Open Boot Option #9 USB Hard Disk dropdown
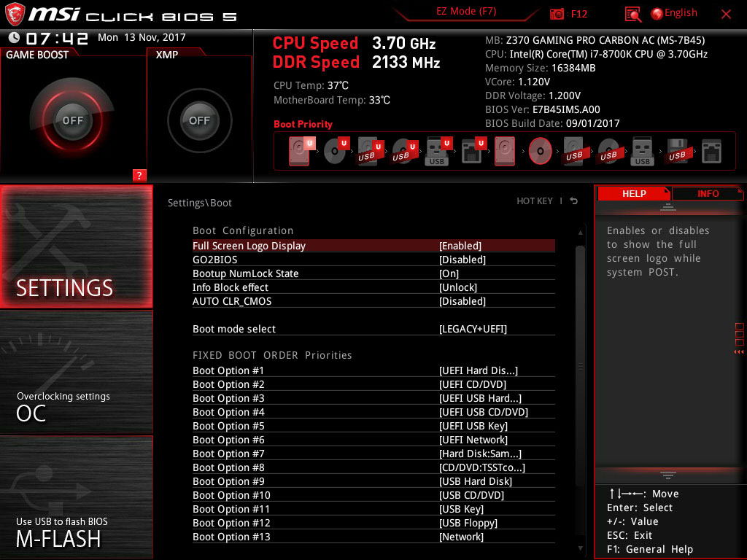Viewport: 747px width, 560px height. click(x=476, y=481)
